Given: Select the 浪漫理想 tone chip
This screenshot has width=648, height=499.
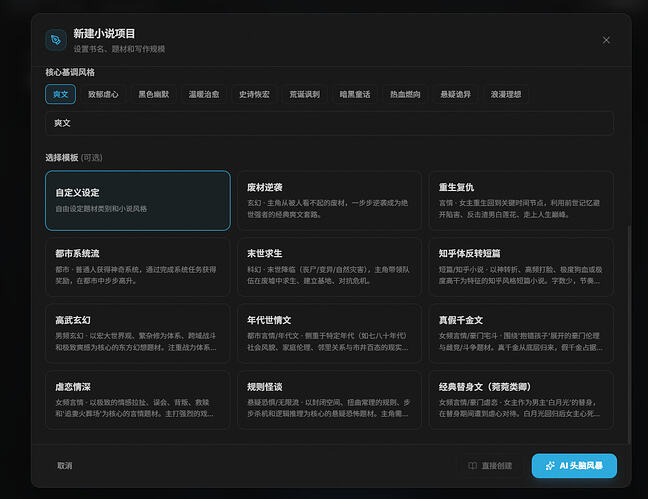Looking at the screenshot, I should [506, 94].
